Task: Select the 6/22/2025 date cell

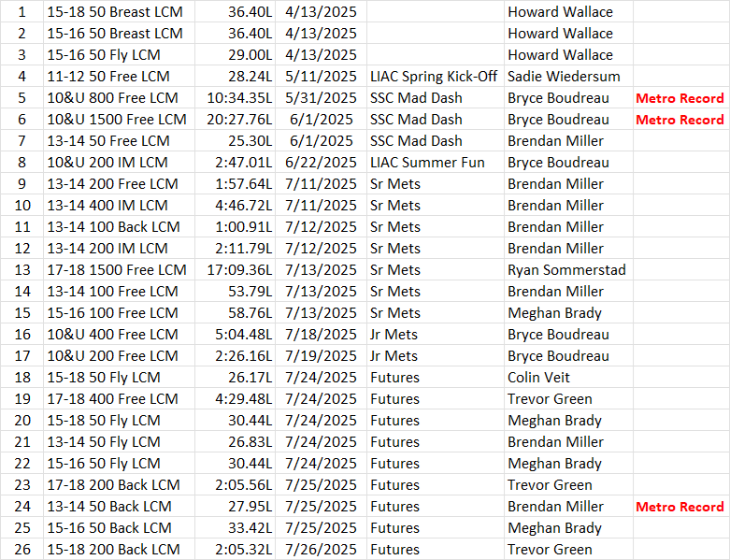Action: [322, 163]
